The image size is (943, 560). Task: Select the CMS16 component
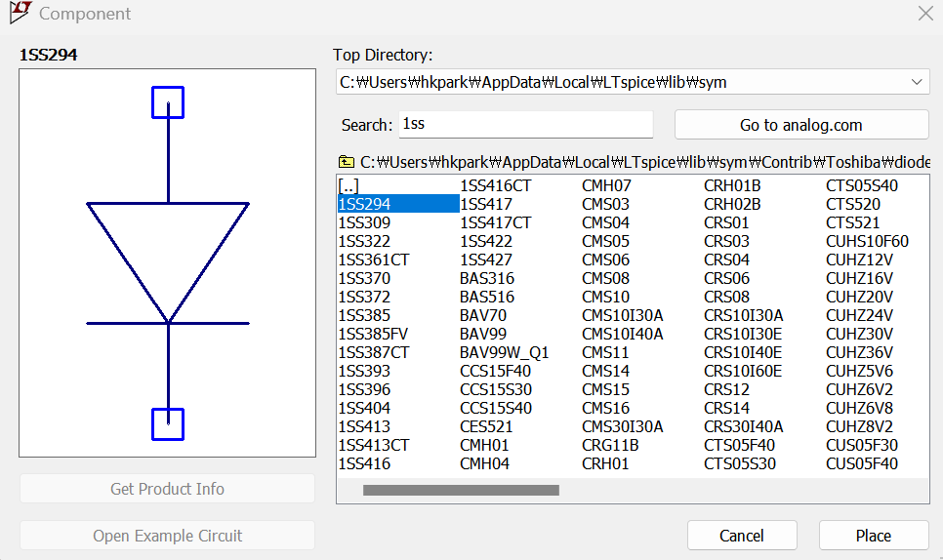605,409
